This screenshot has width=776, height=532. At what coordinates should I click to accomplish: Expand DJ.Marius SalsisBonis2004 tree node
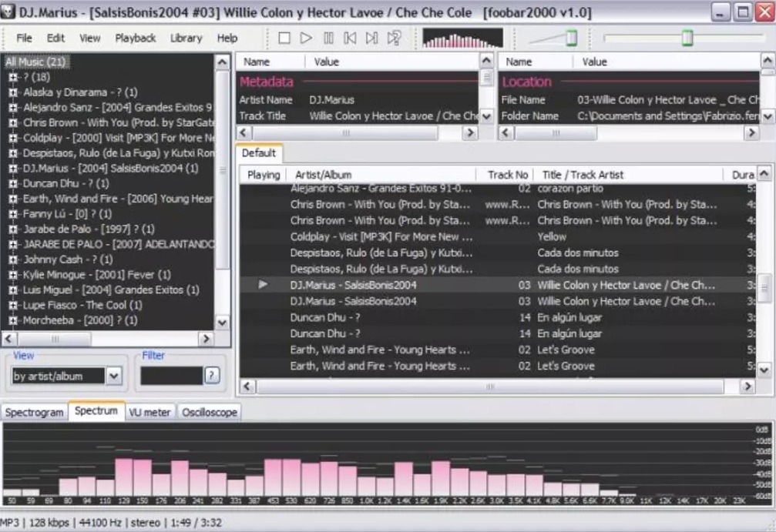tap(13, 169)
